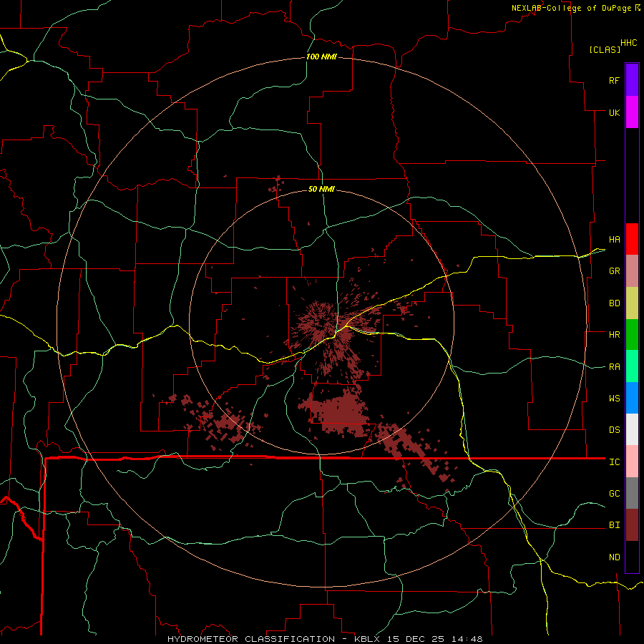Select the gray GC legend swatch

click(632, 493)
